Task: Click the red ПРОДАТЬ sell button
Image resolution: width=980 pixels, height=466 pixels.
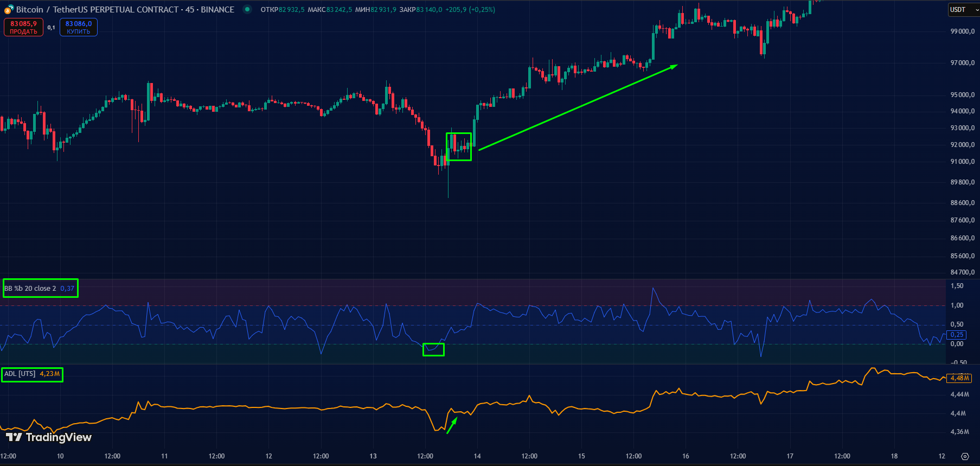Action: click(23, 27)
